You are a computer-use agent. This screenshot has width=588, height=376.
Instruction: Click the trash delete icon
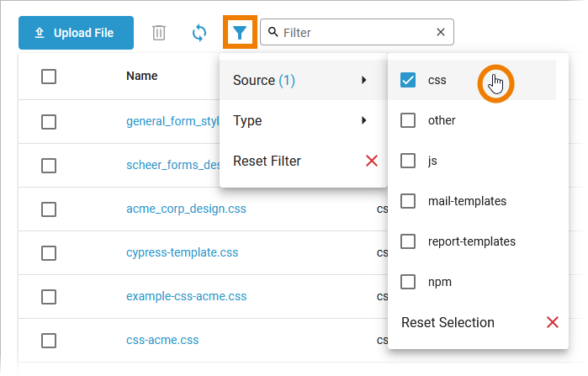click(159, 33)
